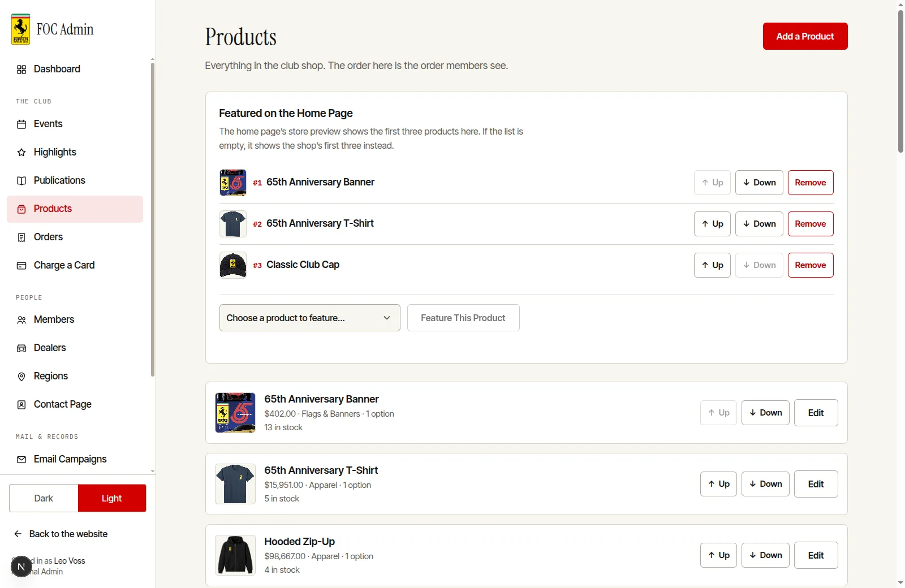Viewport: 905px width, 588px height.
Task: Open Dashboard via its grid icon
Action: click(21, 70)
